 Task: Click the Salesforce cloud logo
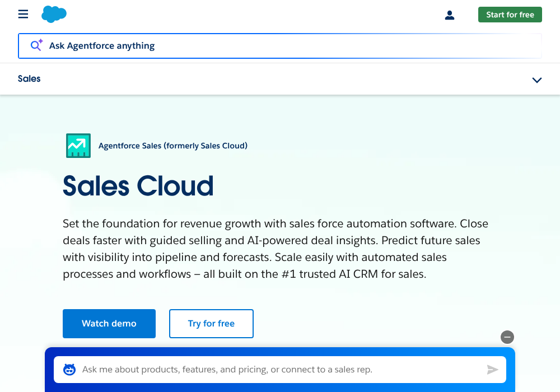[54, 14]
